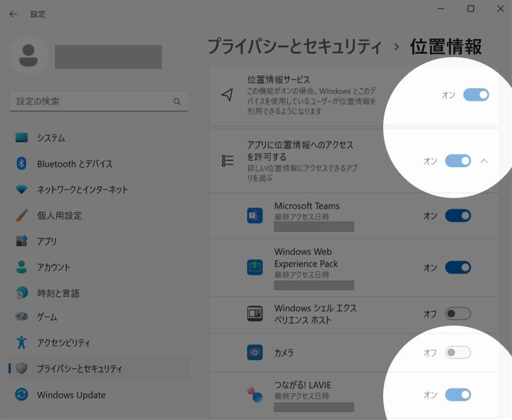512x420 pixels.
Task: Turn on the カメラ location toggle
Action: (458, 352)
